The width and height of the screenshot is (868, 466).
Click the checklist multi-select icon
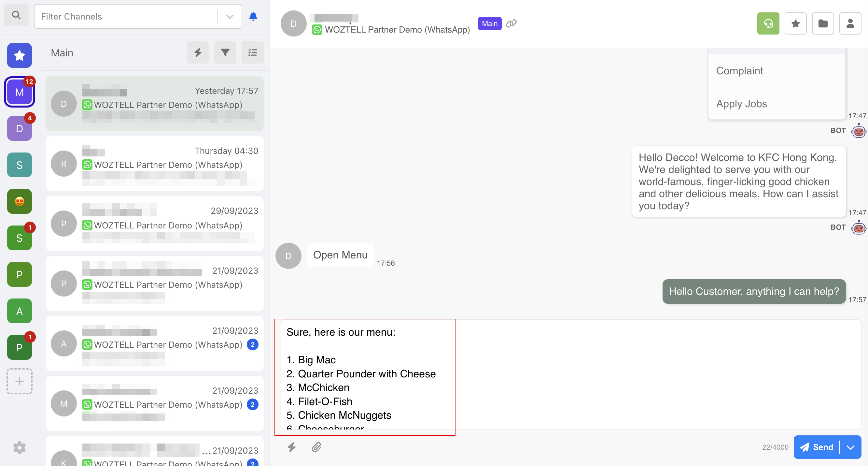click(252, 52)
